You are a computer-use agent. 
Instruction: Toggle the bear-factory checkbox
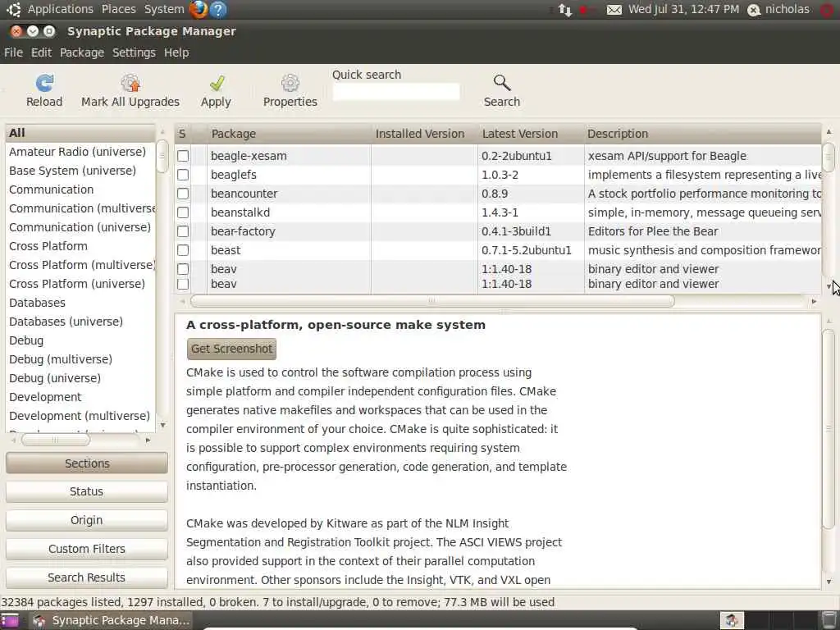[x=183, y=231]
